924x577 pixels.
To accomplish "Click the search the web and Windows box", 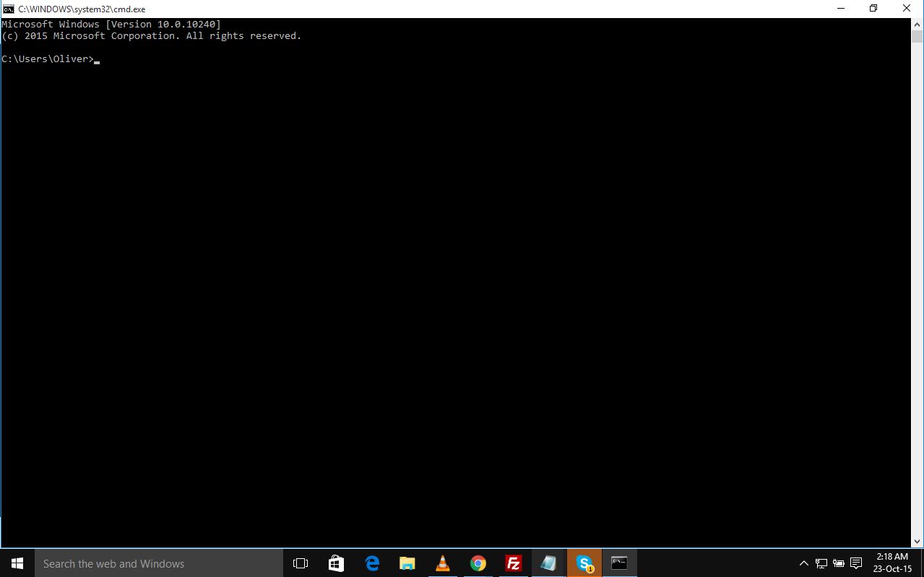I will point(159,563).
